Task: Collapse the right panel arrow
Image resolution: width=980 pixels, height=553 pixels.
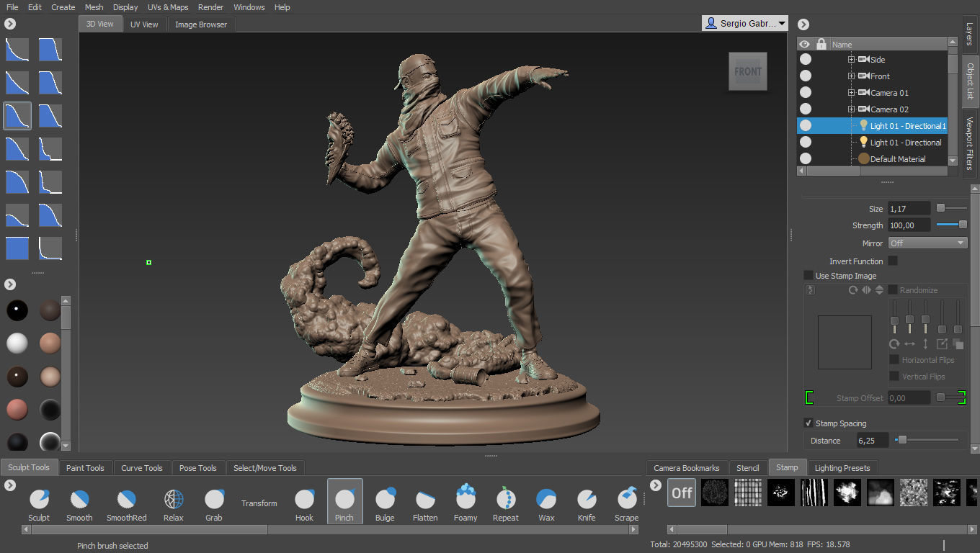Action: pos(803,24)
